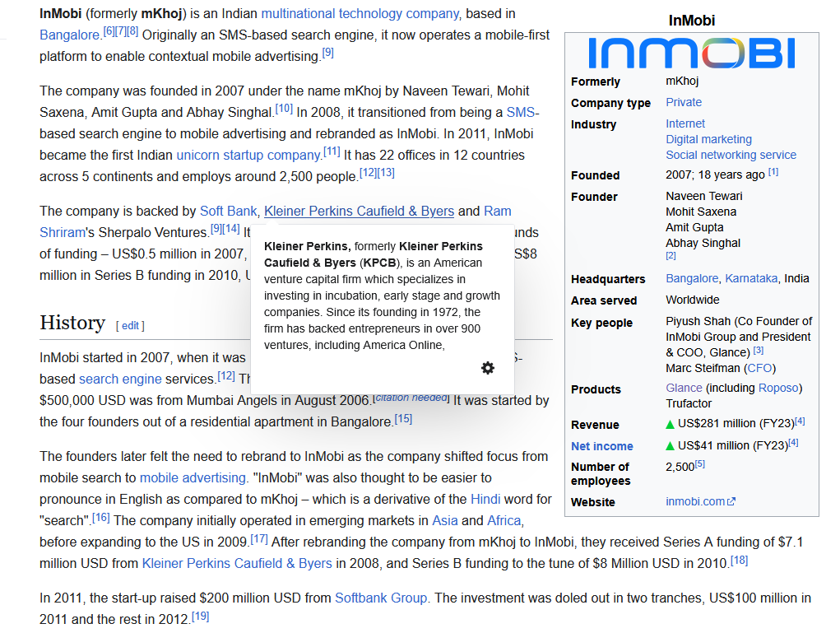Open the Roposo link
The height and width of the screenshot is (633, 840).
778,388
